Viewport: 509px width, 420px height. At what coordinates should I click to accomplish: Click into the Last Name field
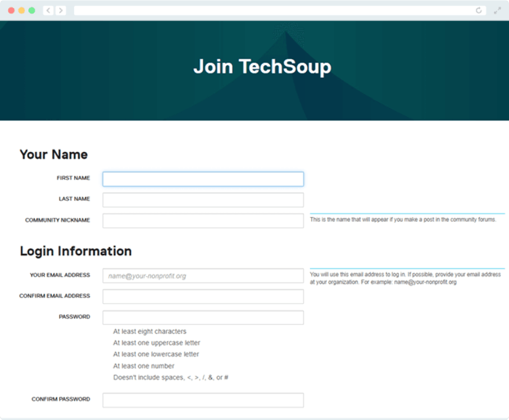coord(203,200)
